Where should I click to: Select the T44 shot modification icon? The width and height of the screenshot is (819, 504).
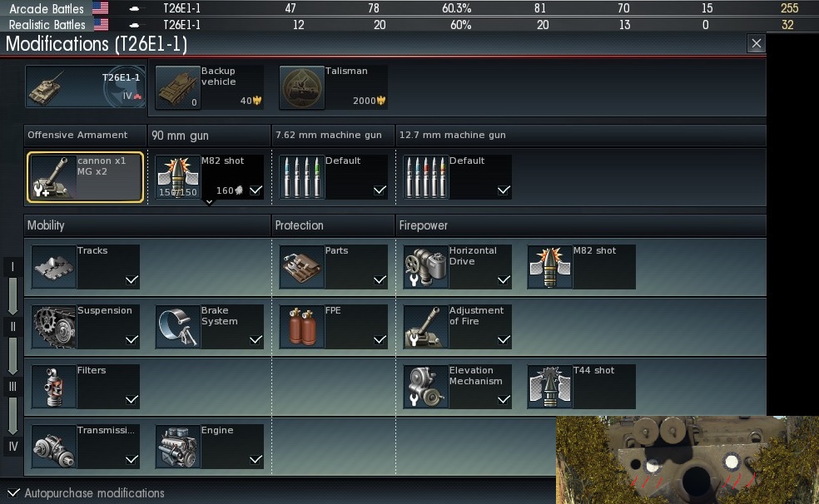tap(549, 387)
